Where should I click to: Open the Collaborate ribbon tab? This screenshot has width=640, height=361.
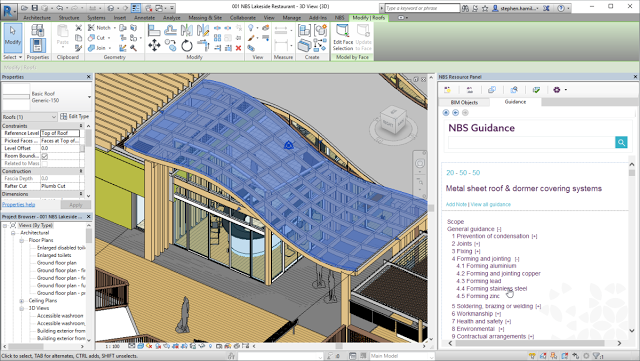(242, 18)
